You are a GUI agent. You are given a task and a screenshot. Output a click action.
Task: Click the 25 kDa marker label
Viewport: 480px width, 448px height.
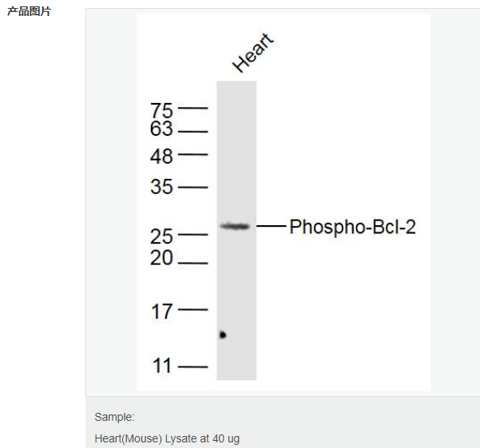tap(161, 236)
